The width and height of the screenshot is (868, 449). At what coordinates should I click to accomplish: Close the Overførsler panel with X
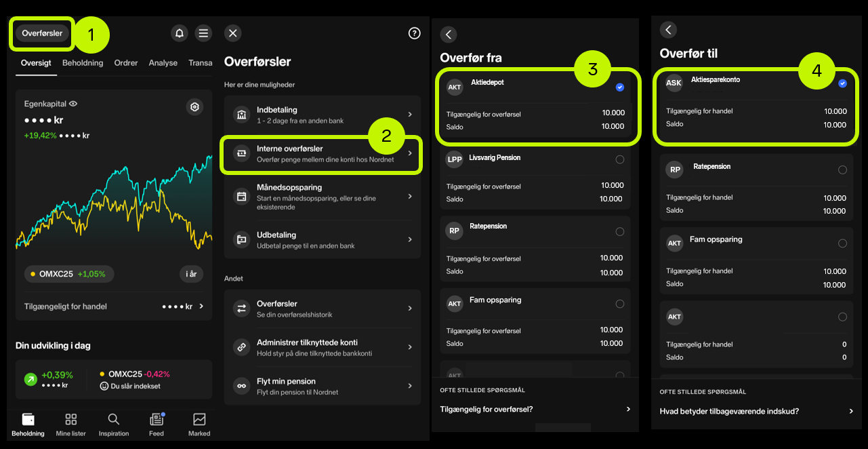232,33
